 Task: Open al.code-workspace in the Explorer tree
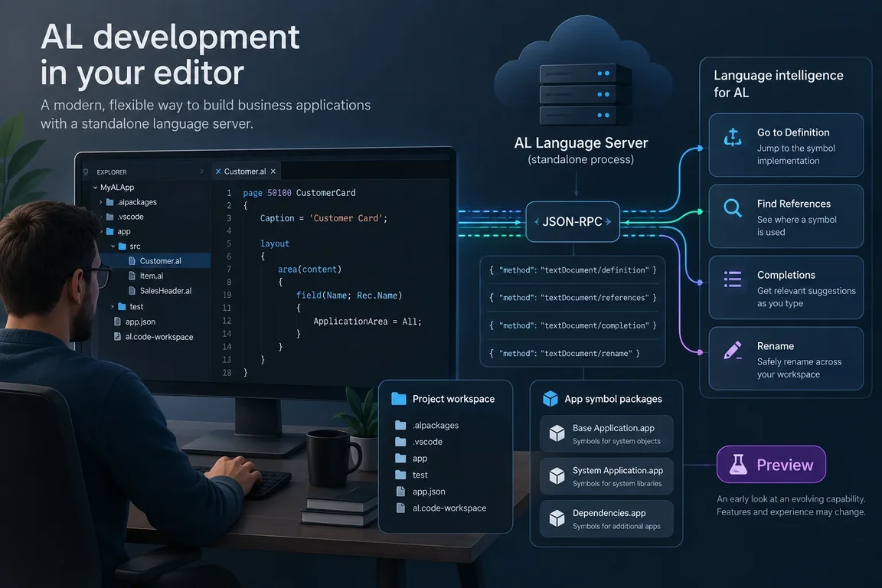(159, 337)
